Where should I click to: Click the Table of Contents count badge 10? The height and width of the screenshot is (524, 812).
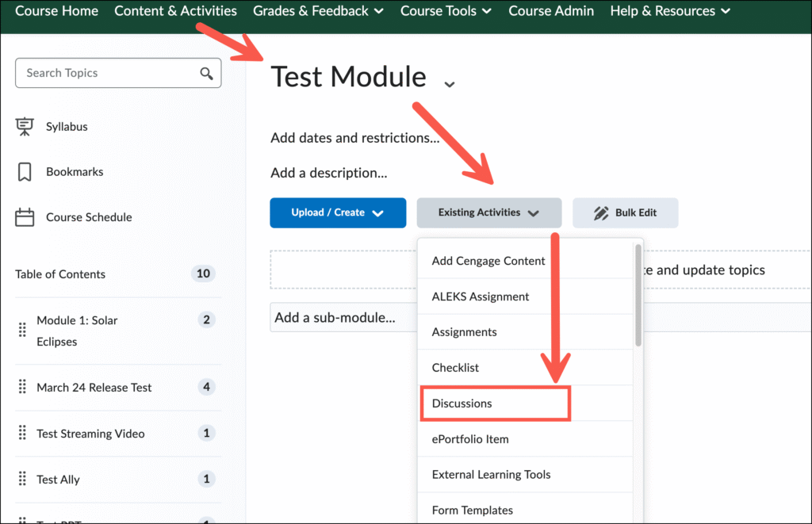tap(203, 273)
